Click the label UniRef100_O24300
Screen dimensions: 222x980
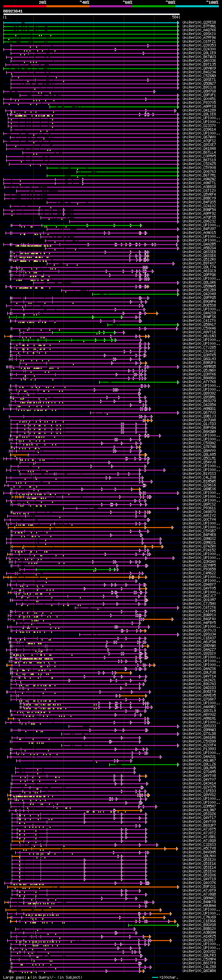click(x=199, y=49)
